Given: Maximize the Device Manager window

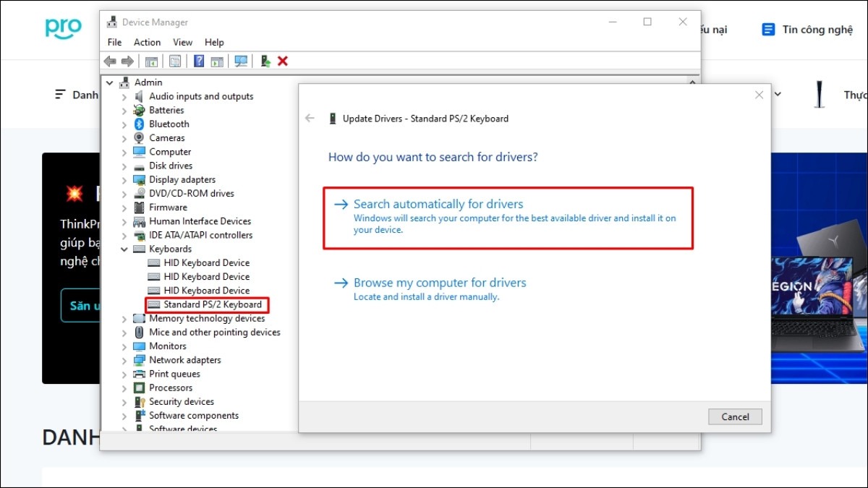Looking at the screenshot, I should tap(647, 22).
